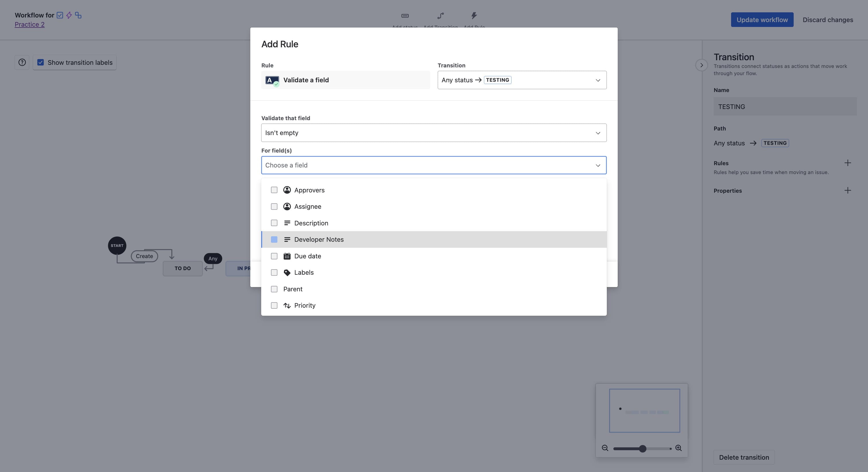Viewport: 868px width, 472px height.
Task: Check the Parent field checkbox
Action: (274, 289)
